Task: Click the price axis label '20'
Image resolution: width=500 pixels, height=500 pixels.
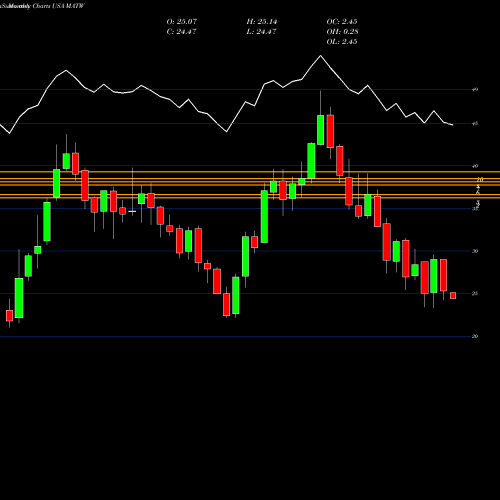Action: tap(475, 336)
